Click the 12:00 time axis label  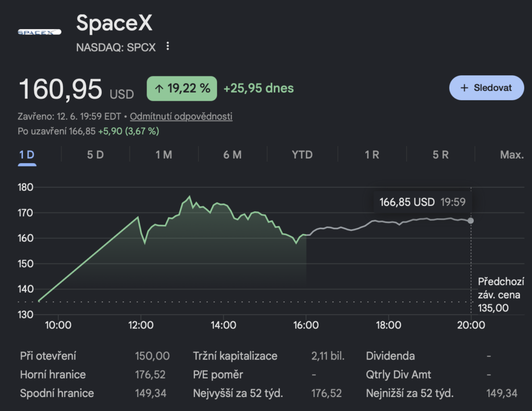[x=140, y=325]
